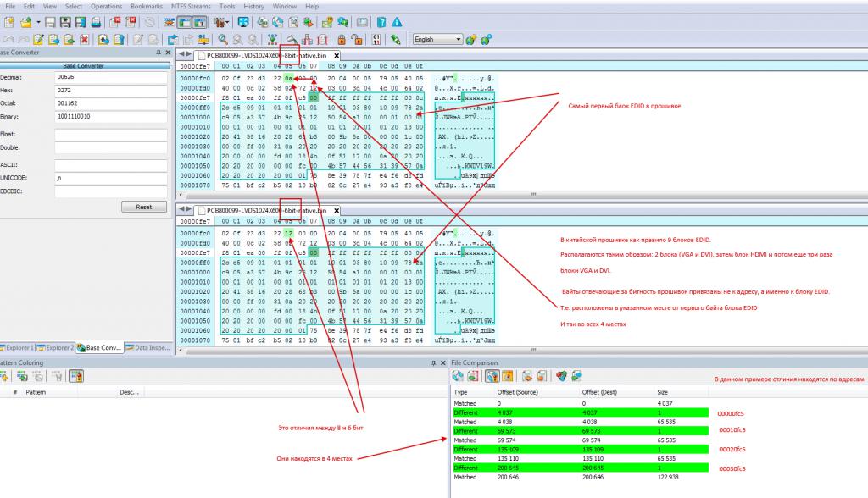
Task: Pin the Base Converter panel
Action: pyautogui.click(x=158, y=53)
